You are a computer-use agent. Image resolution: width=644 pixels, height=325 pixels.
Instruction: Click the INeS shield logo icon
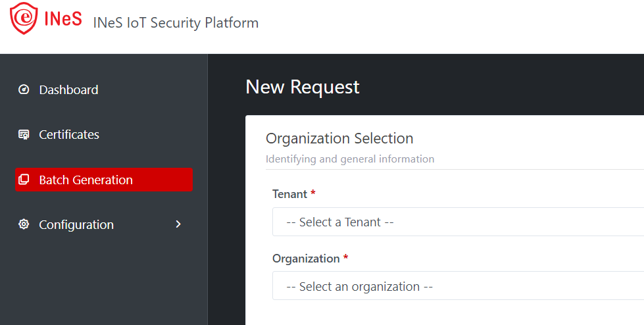[24, 18]
